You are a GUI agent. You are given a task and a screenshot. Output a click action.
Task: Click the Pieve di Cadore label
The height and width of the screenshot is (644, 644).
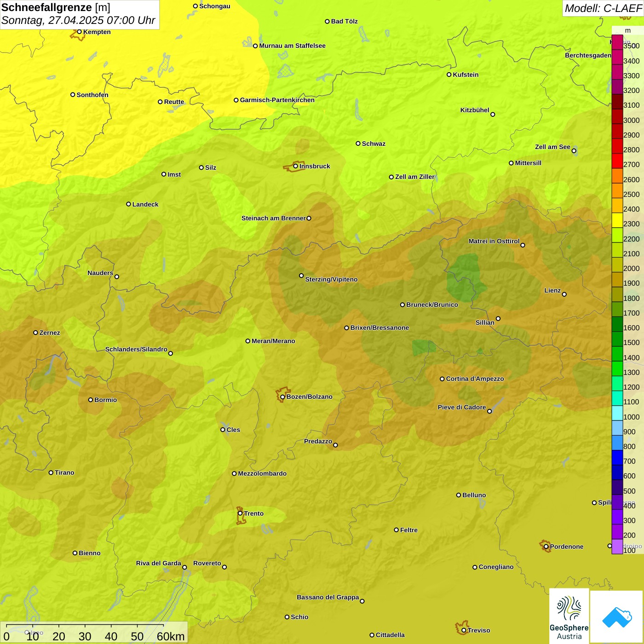coord(462,407)
